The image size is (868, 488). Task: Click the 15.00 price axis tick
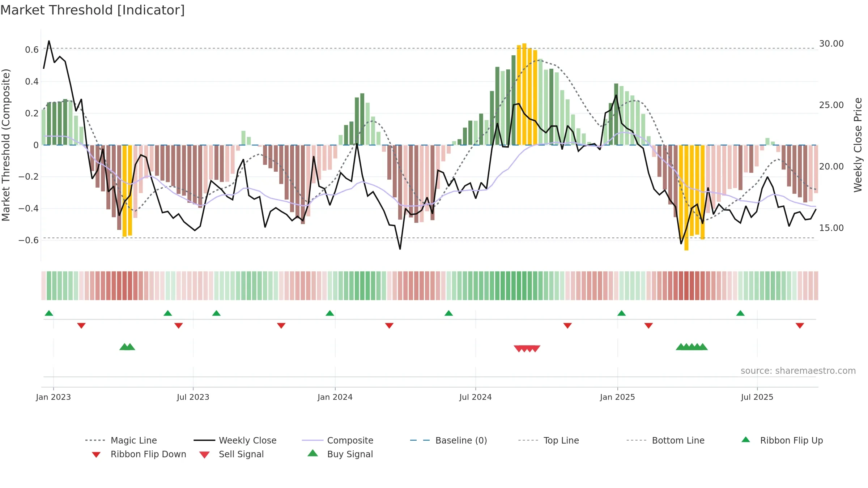tap(831, 228)
